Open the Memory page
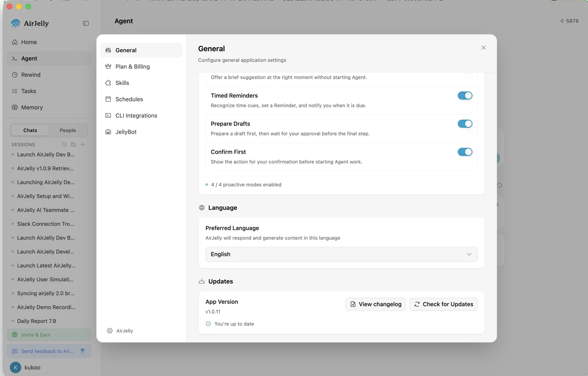The width and height of the screenshot is (588, 376). coord(49,107)
